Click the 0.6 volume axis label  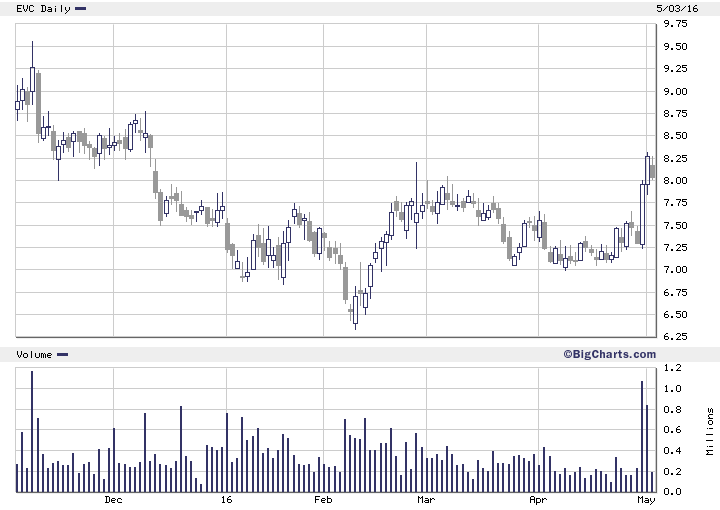click(672, 430)
